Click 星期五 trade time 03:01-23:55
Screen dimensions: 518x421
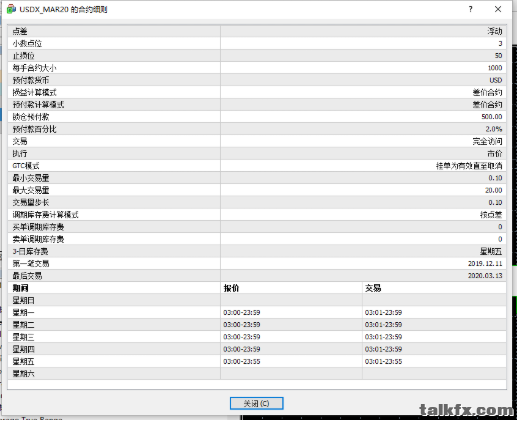[383, 362]
